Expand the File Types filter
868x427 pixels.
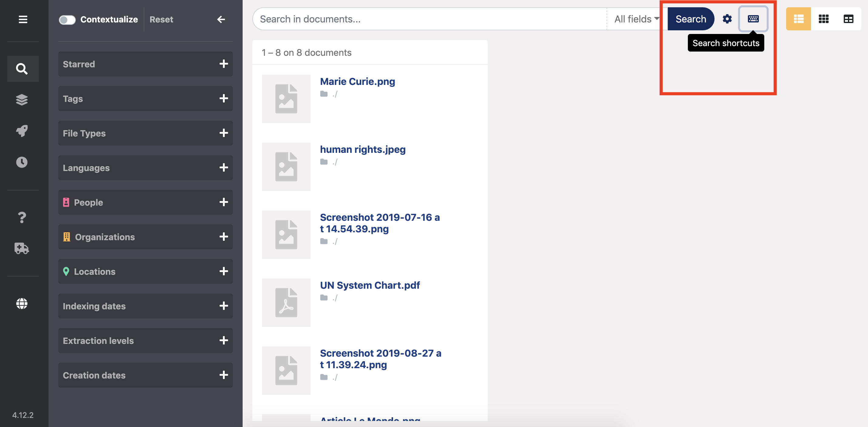146,133
